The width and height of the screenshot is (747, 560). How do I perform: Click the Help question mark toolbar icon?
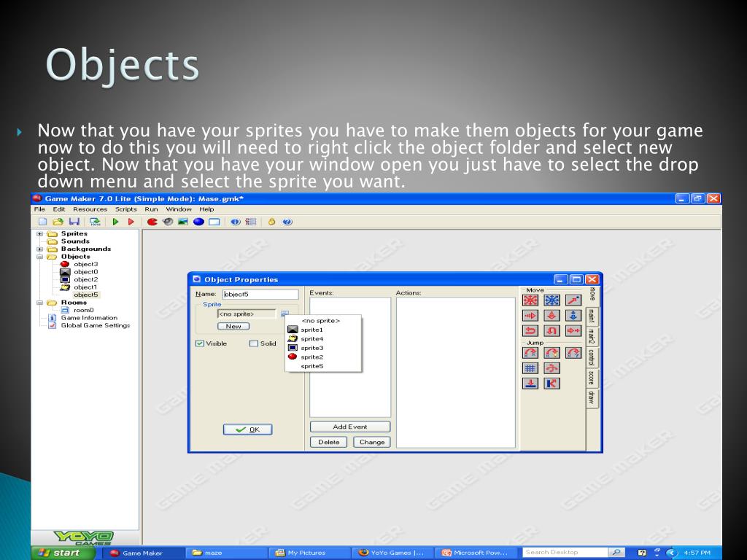(287, 222)
